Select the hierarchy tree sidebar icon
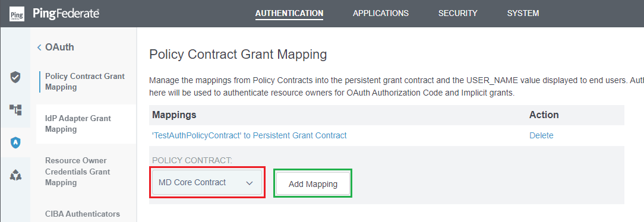Screen dimensions: 644x222 pos(15,110)
